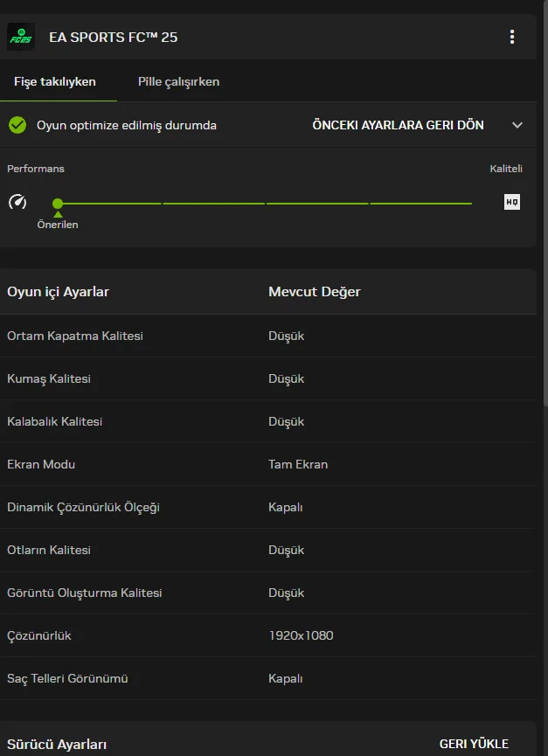Click the performance speedometer icon
Screen dimensions: 548x756
[x=17, y=202]
